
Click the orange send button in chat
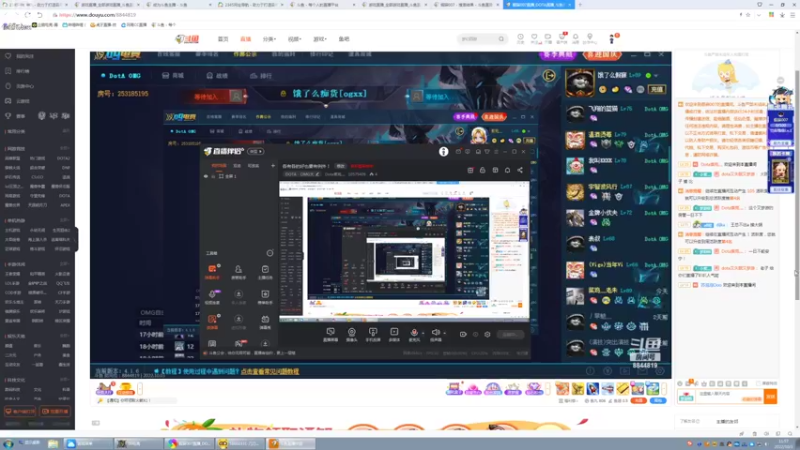coord(770,396)
